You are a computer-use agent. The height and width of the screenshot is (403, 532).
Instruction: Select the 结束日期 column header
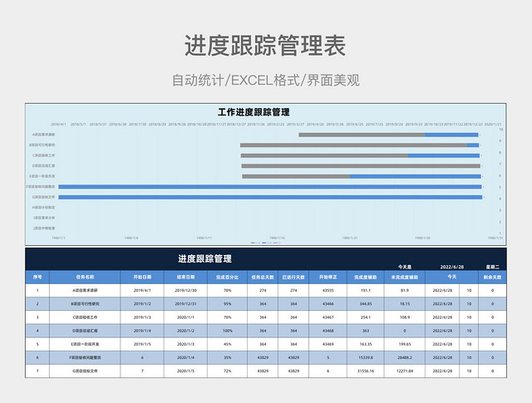pos(185,278)
